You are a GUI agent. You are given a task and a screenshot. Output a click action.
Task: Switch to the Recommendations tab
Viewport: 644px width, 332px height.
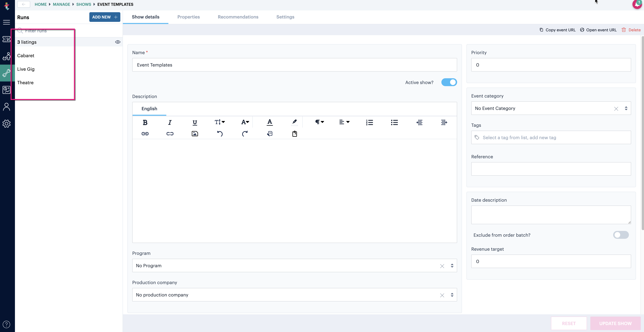pos(238,17)
